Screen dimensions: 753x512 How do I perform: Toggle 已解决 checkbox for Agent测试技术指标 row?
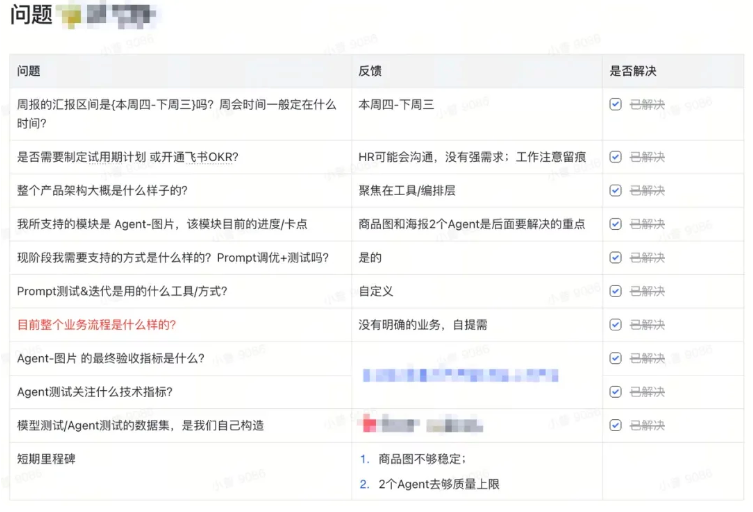(616, 392)
